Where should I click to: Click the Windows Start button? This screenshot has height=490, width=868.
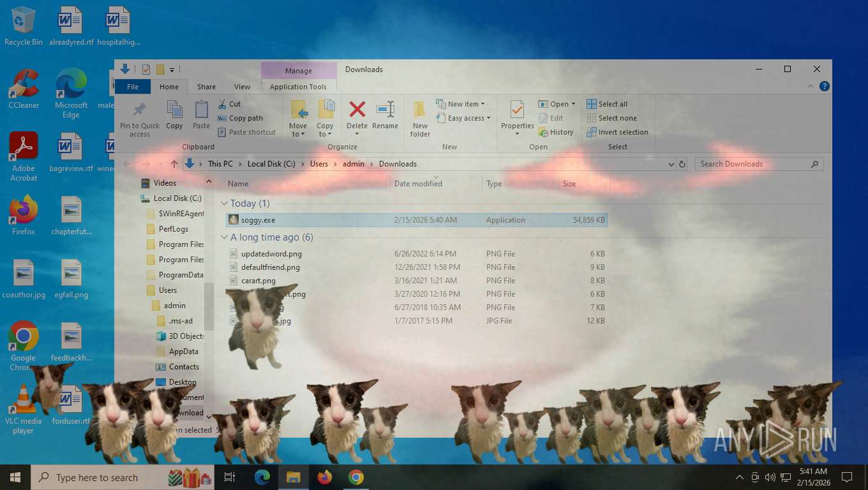click(x=15, y=477)
